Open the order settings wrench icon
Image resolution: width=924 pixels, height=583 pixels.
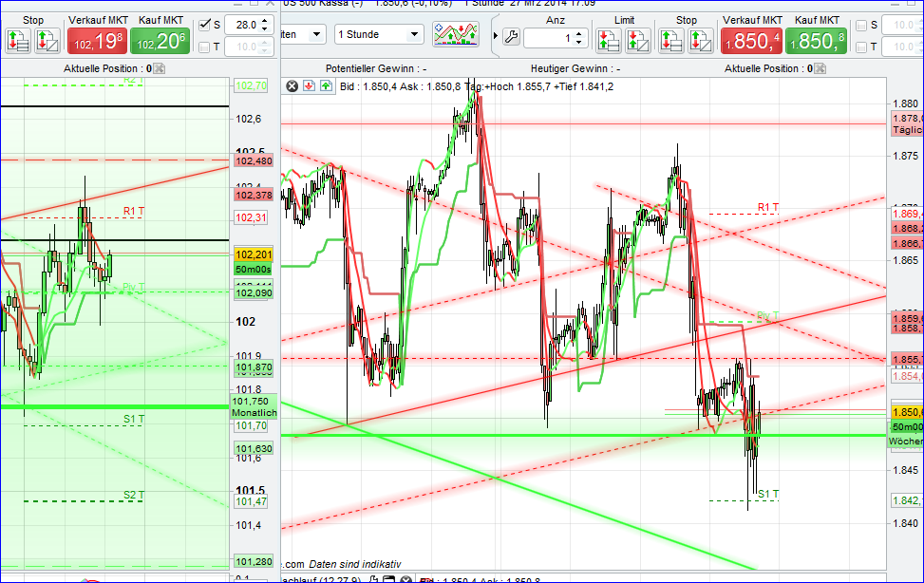pyautogui.click(x=512, y=35)
